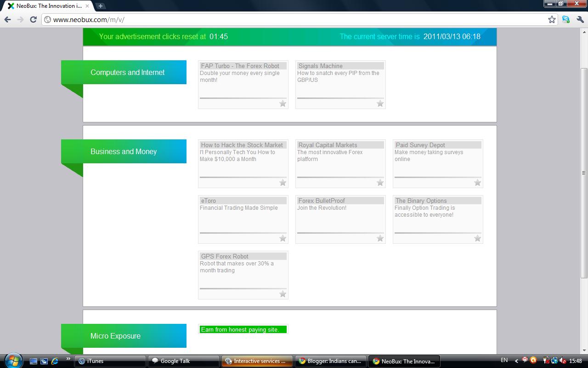Click the network tray icon
Viewport: 588px width, 368px height.
[554, 361]
